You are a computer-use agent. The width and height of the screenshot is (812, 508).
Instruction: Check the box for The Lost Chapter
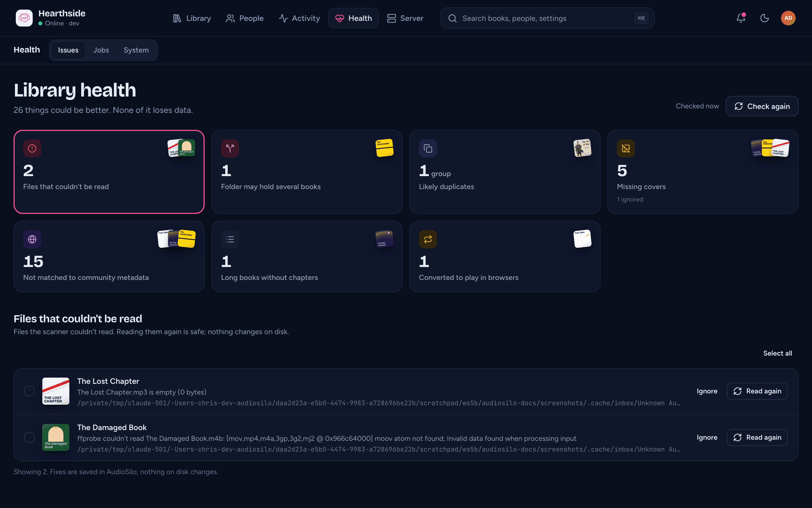(x=30, y=391)
